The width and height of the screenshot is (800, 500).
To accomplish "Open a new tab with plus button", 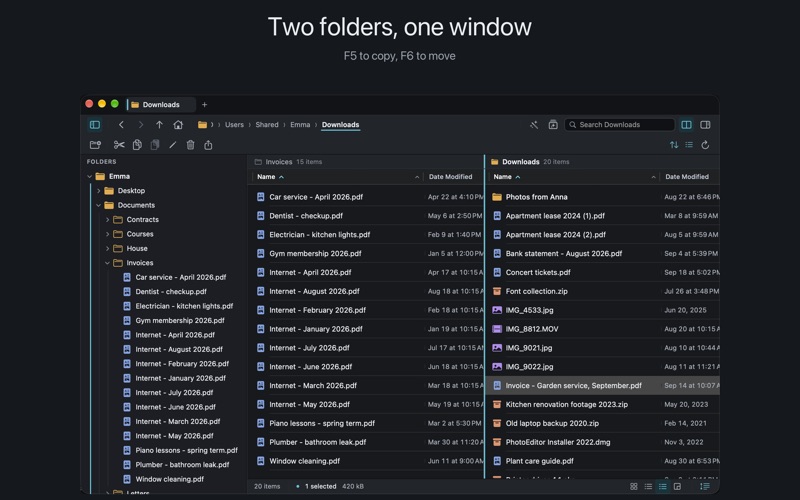I will coord(205,105).
